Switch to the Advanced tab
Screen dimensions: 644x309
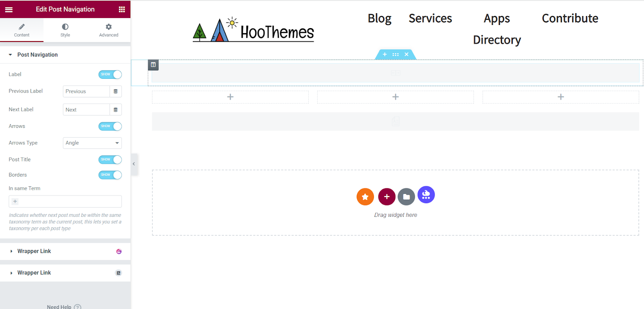point(109,30)
